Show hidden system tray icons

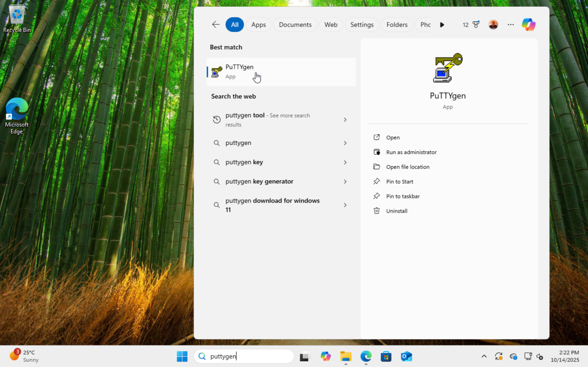point(484,356)
